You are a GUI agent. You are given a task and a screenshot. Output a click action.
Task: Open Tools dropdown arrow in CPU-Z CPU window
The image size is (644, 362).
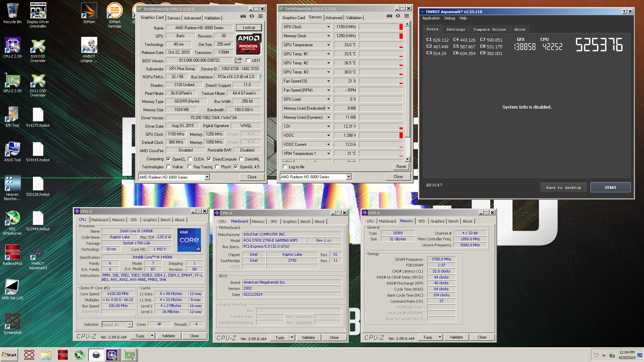(x=152, y=336)
